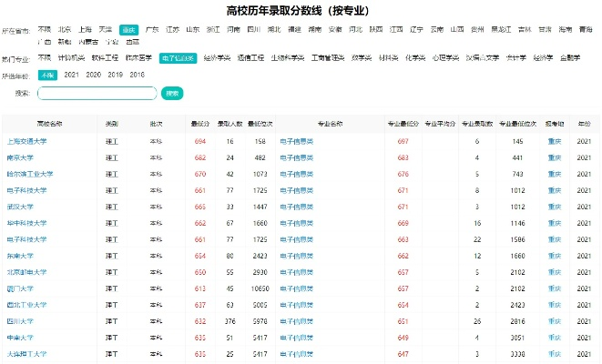Select 北京 in the province filter

click(x=65, y=29)
